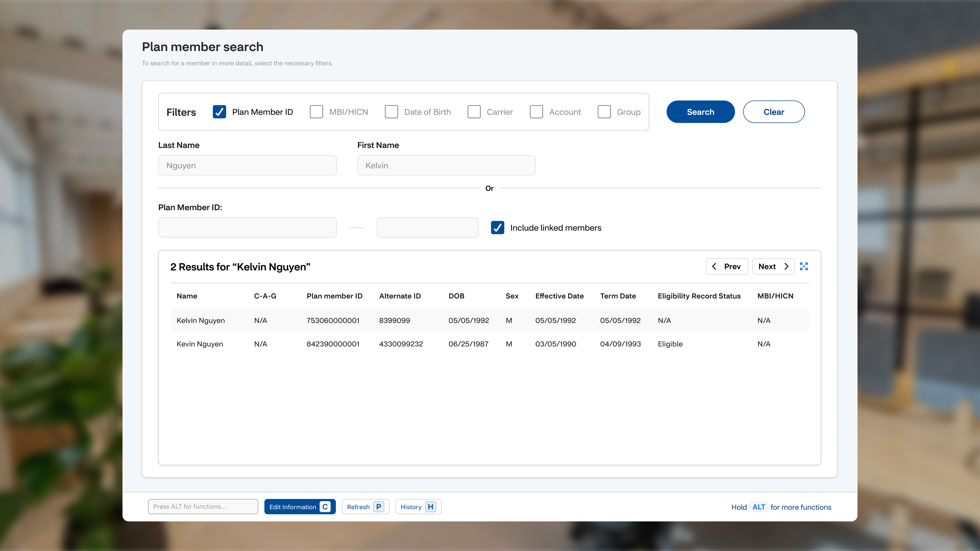Select the Kevin Nguyen result row
The image size is (980, 551).
(x=489, y=344)
